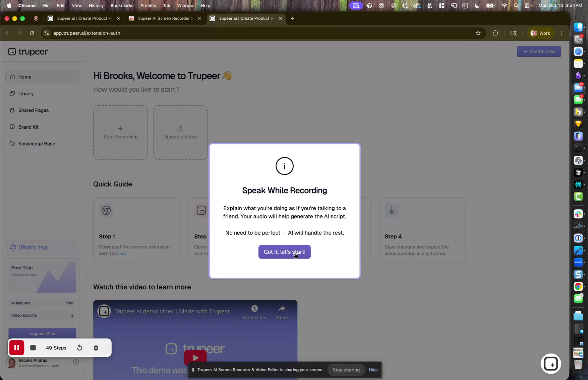Delete the current recording with the trash icon
The width and height of the screenshot is (588, 380).
tap(96, 348)
